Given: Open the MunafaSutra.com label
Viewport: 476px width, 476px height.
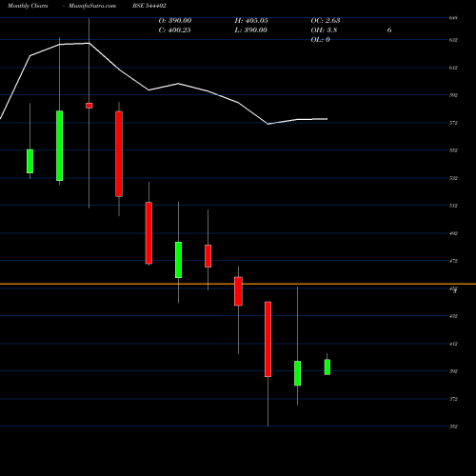Looking at the screenshot, I should point(92,6).
